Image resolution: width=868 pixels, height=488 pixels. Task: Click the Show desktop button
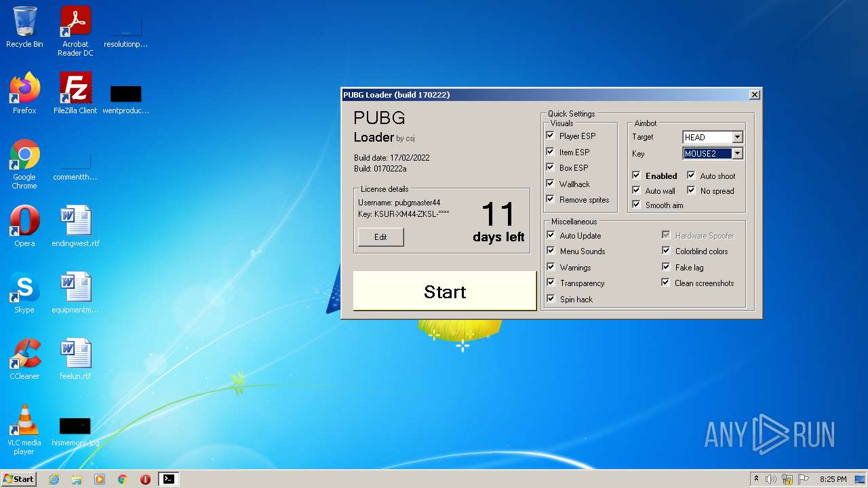[860, 479]
